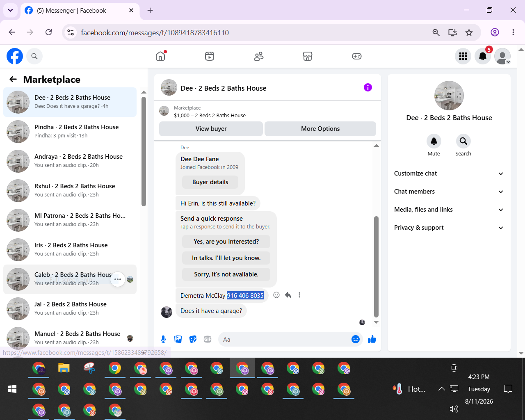The image size is (525, 420).
Task: Reply to the Demetra McClay message
Action: (x=288, y=295)
